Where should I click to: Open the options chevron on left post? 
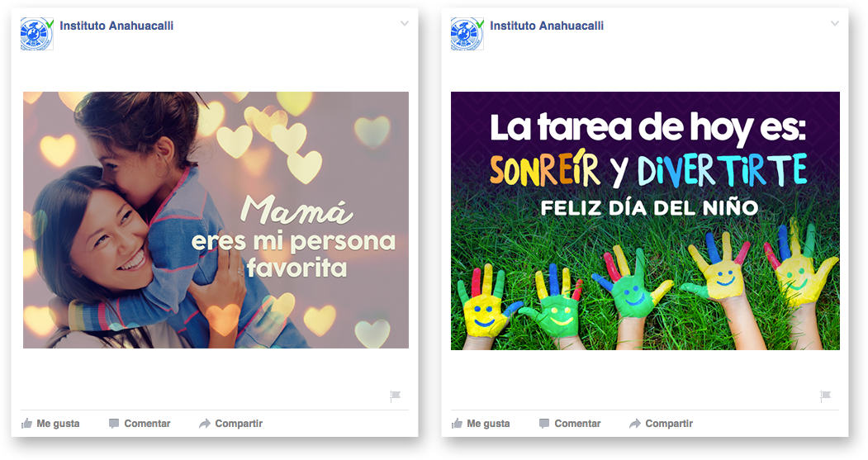click(x=405, y=23)
